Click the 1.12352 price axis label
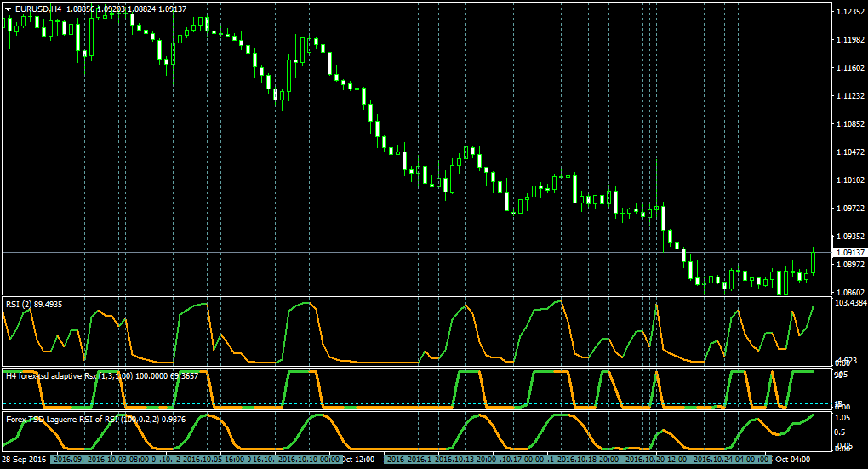The image size is (868, 469). pyautogui.click(x=851, y=12)
